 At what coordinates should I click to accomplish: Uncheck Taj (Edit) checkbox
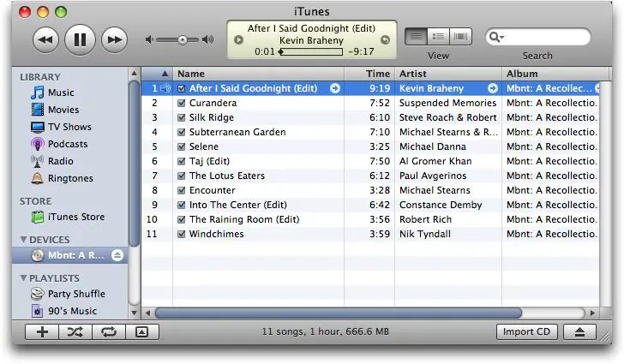182,162
